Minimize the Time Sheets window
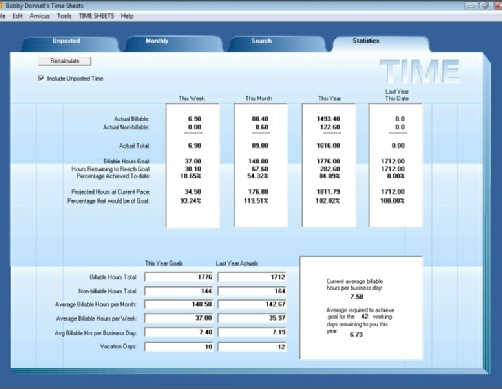The width and height of the screenshot is (502, 389). (471, 6)
